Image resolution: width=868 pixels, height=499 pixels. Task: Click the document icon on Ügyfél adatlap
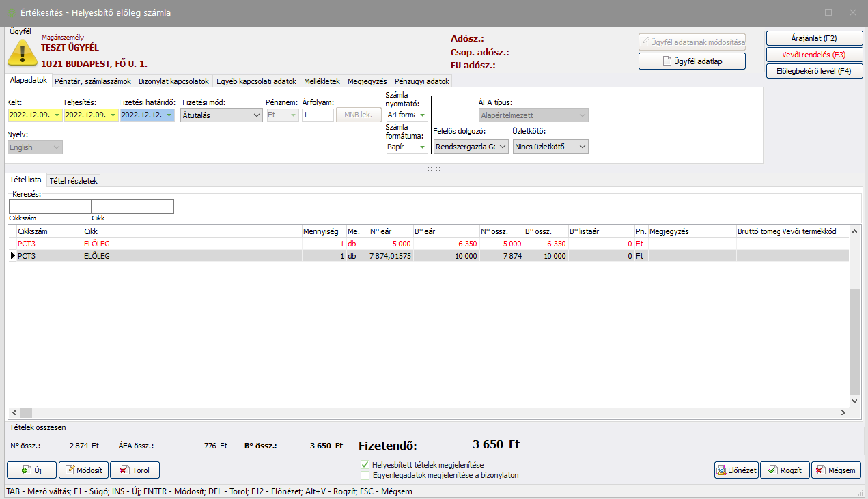tap(667, 61)
